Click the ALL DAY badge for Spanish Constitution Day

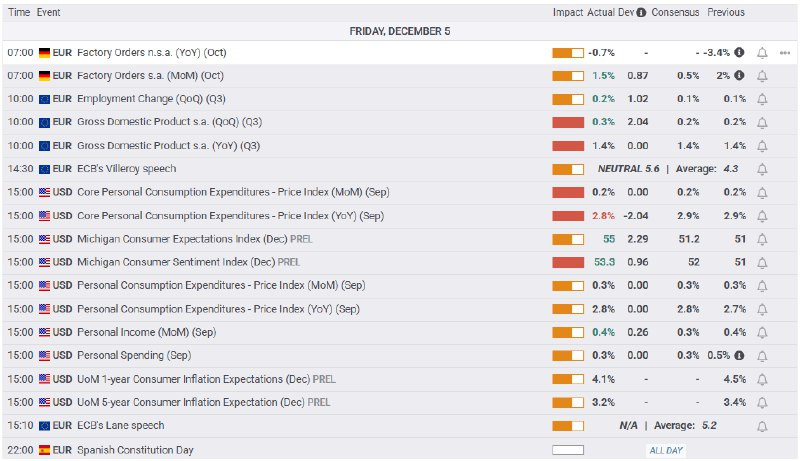(x=666, y=450)
